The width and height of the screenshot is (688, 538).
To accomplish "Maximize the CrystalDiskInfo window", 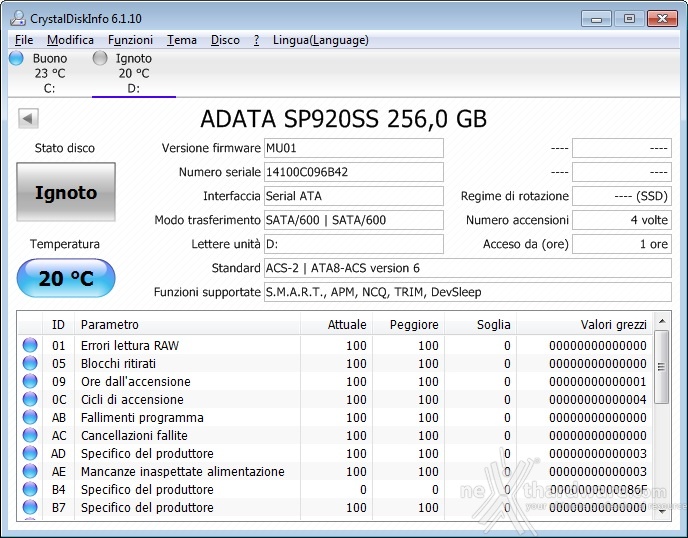I will pyautogui.click(x=629, y=19).
